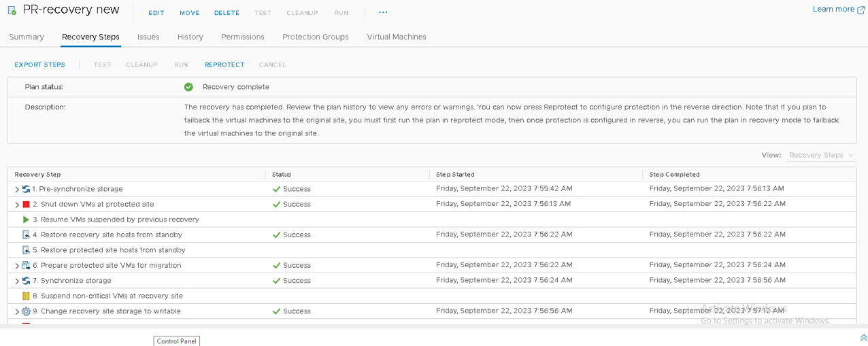The width and height of the screenshot is (868, 346).
Task: Click the Pre-synchronize storage step icon
Action: [26, 189]
